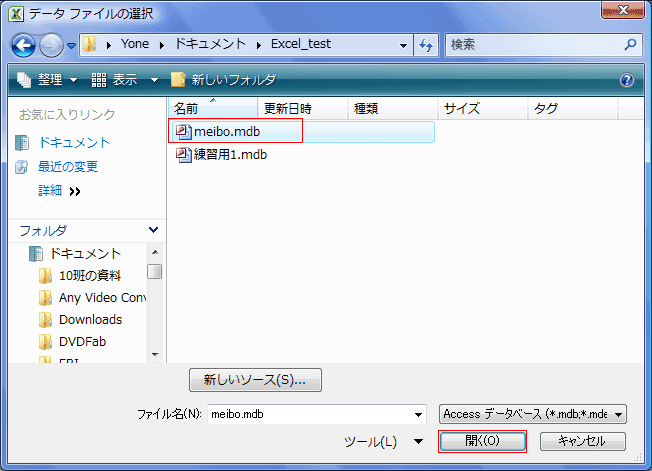Open recent pages dropdown beside navigation arrows
The image size is (652, 471).
coord(72,45)
